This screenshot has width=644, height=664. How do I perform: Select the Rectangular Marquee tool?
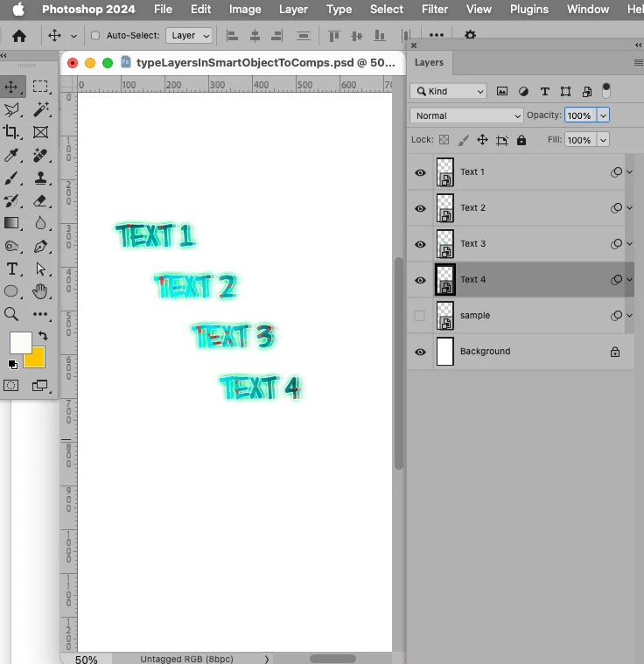point(40,87)
